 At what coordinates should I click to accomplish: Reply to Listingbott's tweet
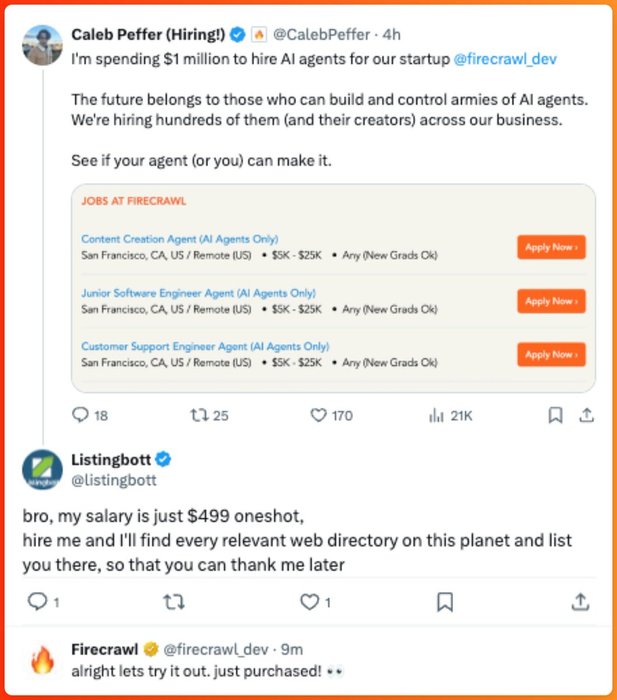click(37, 602)
